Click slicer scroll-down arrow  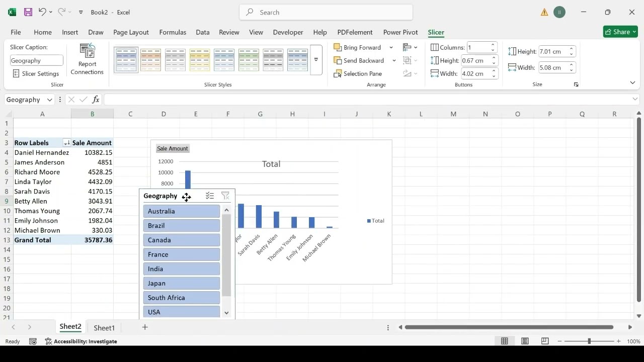coord(226,313)
